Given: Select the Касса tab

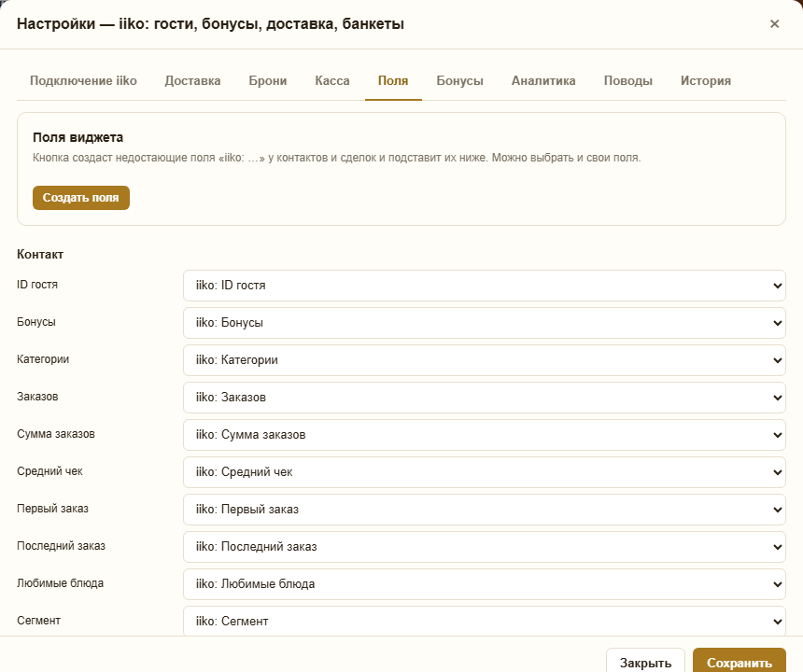Looking at the screenshot, I should 332,81.
